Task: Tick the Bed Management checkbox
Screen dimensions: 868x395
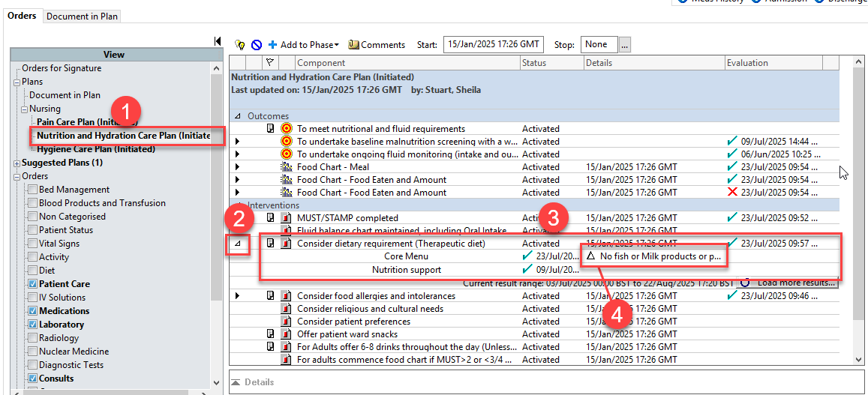Action: pos(33,190)
